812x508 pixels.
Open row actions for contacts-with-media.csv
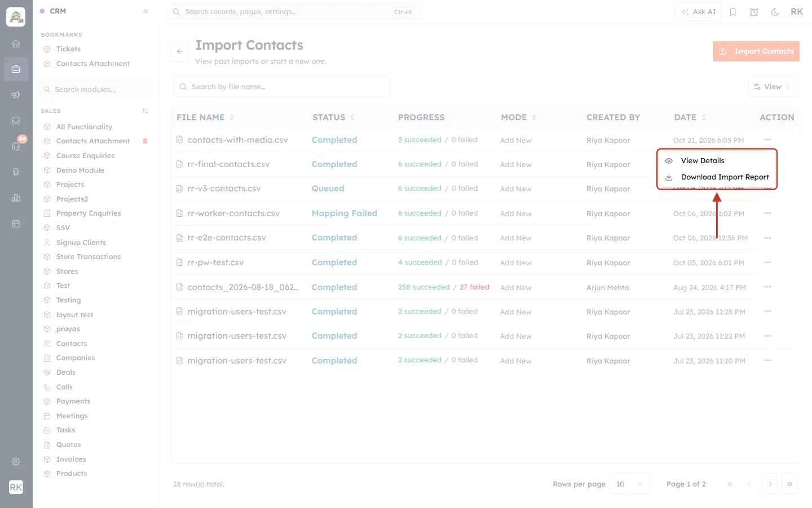767,139
